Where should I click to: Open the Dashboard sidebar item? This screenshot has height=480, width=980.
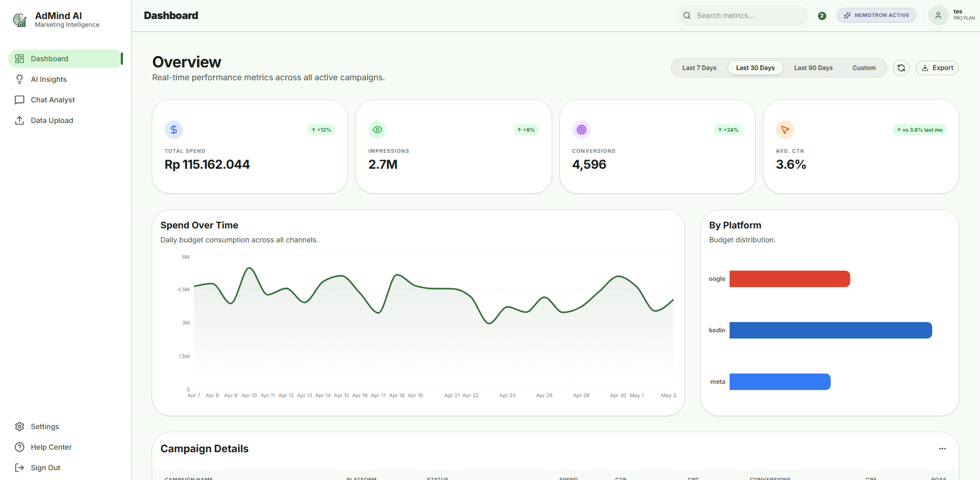pos(65,59)
